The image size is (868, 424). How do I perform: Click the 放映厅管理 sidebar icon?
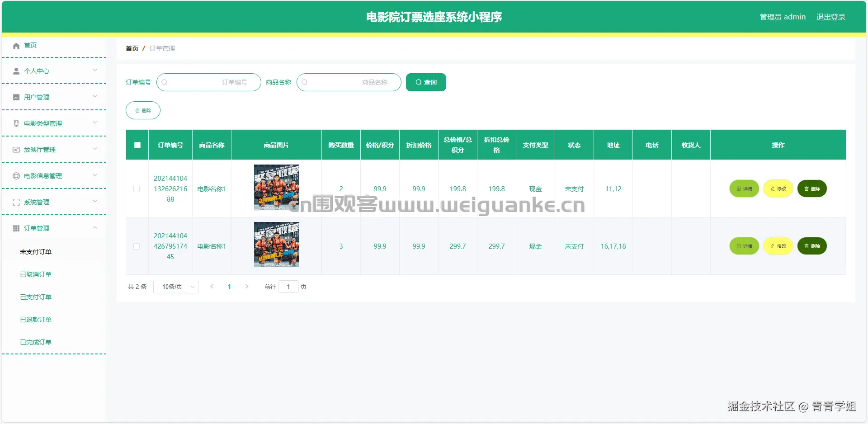(x=16, y=149)
